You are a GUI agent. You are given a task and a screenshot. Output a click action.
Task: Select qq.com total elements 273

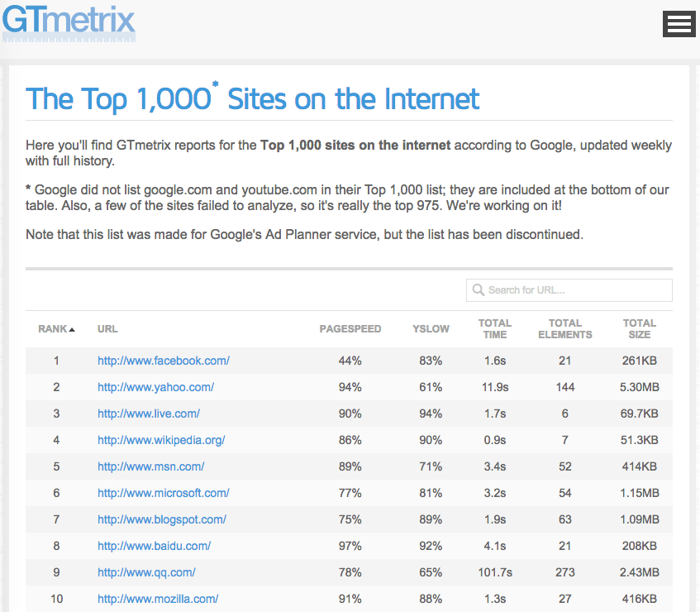coord(564,572)
